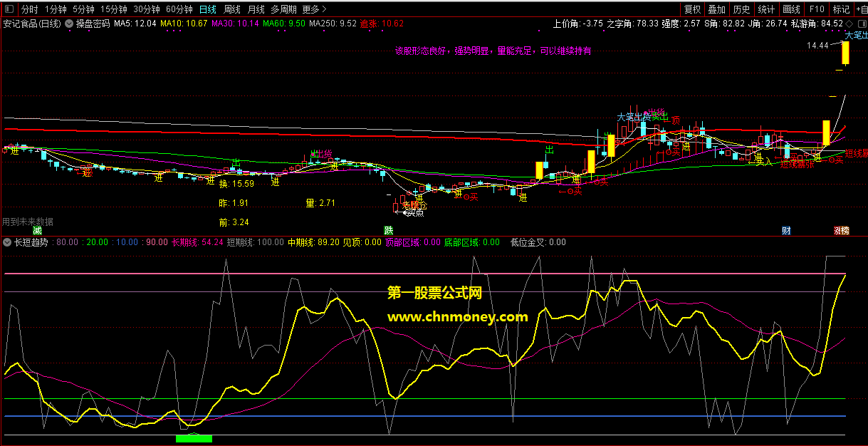The image size is (868, 446).
Task: Open the 多周期 multi-period view
Action: (283, 9)
